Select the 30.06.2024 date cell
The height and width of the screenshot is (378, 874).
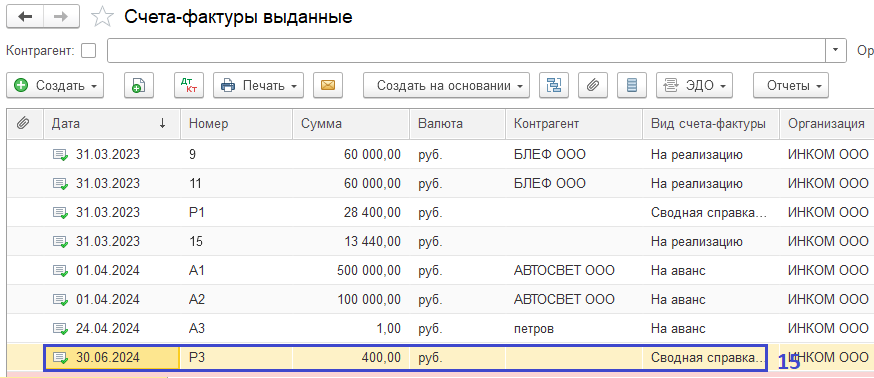click(111, 358)
